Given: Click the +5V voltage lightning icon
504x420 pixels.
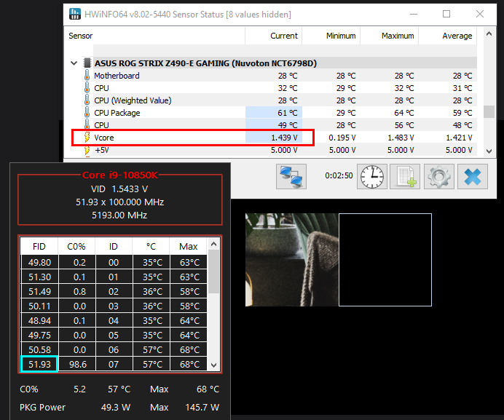Looking at the screenshot, I should pos(87,150).
